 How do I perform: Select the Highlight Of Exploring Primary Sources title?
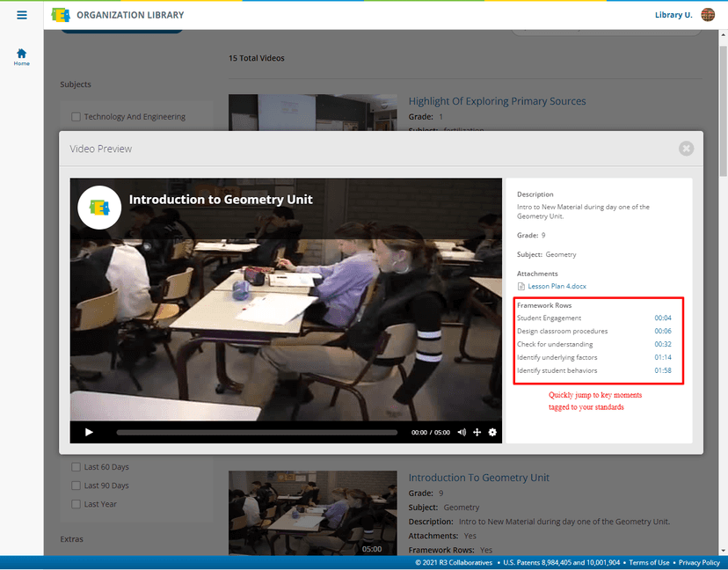pyautogui.click(x=497, y=101)
